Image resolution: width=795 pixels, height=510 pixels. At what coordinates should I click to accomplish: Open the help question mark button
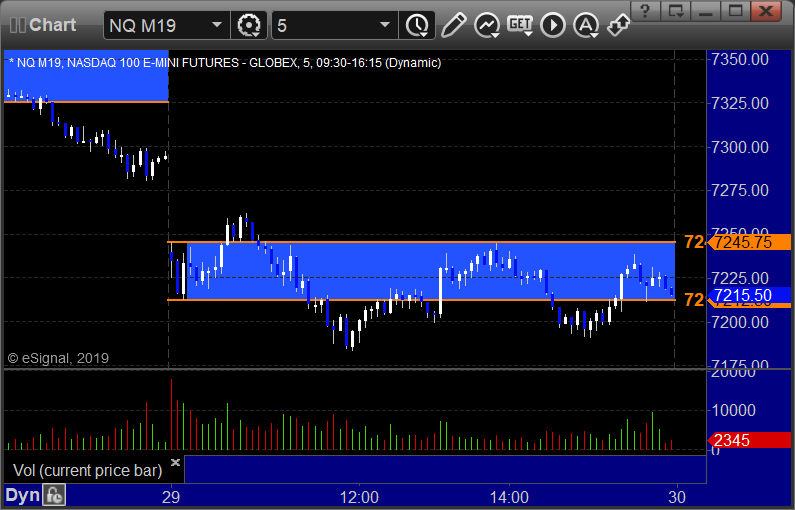tap(644, 11)
